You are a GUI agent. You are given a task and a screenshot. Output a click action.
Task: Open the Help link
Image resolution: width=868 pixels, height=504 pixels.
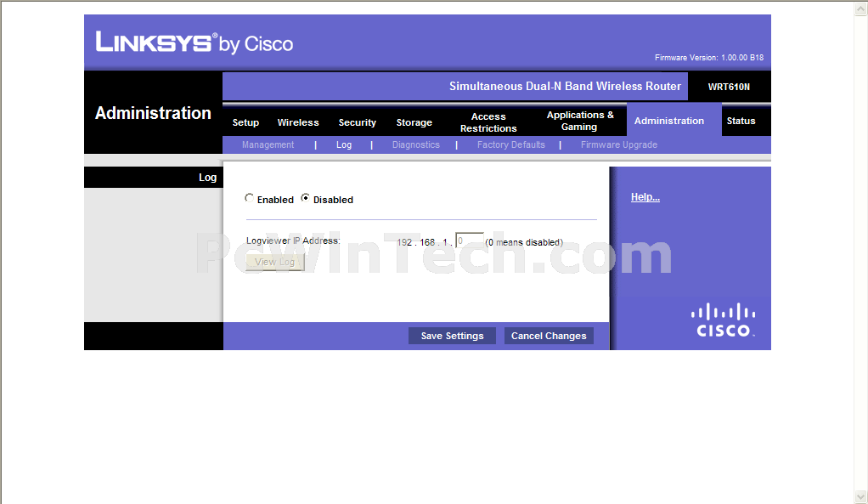(x=645, y=197)
